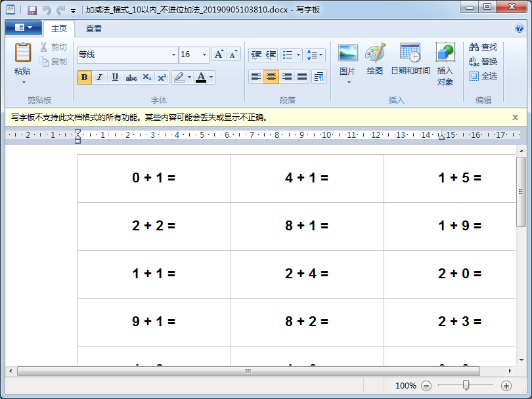Click the insert object (插入对象) icon
This screenshot has height=399, width=532.
pyautogui.click(x=445, y=54)
